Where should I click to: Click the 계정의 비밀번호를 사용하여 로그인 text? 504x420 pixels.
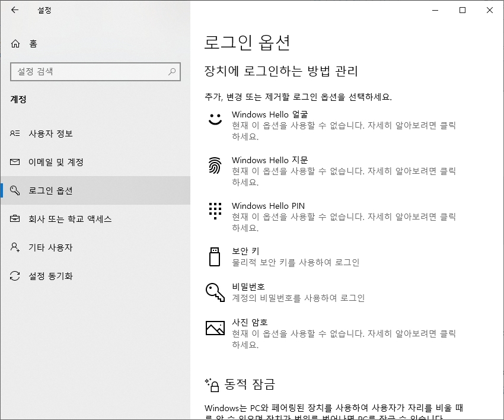point(298,298)
